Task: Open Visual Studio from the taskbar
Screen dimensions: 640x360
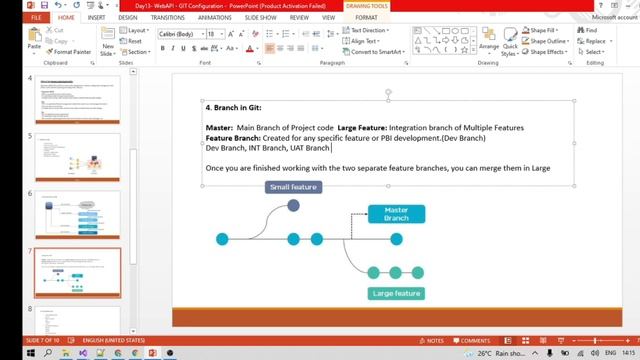Action: [x=83, y=353]
